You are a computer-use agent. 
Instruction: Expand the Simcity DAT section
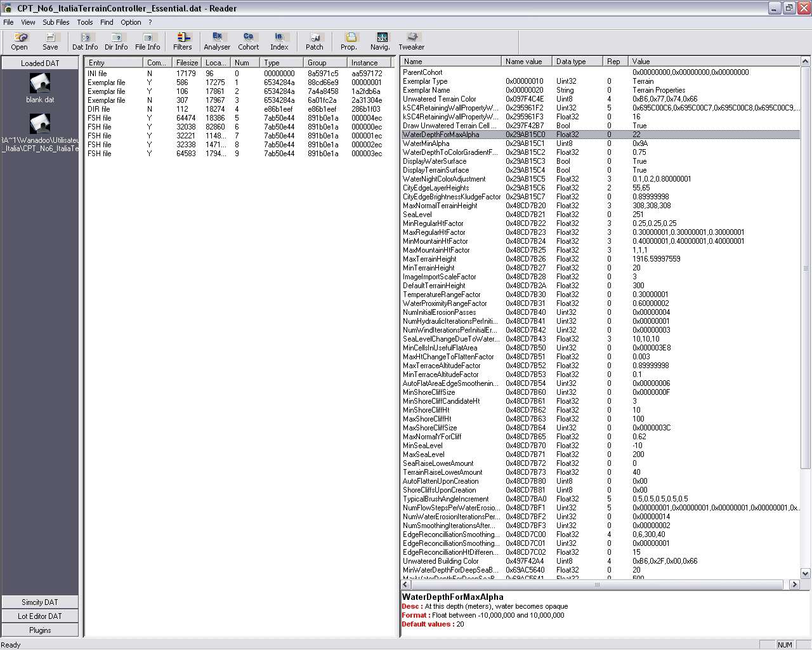(40, 602)
